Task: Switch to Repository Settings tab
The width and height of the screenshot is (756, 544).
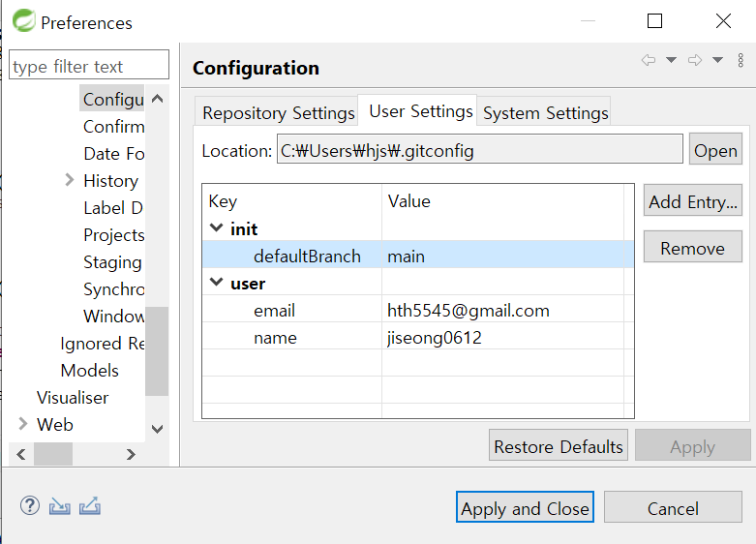Action: coord(278,113)
